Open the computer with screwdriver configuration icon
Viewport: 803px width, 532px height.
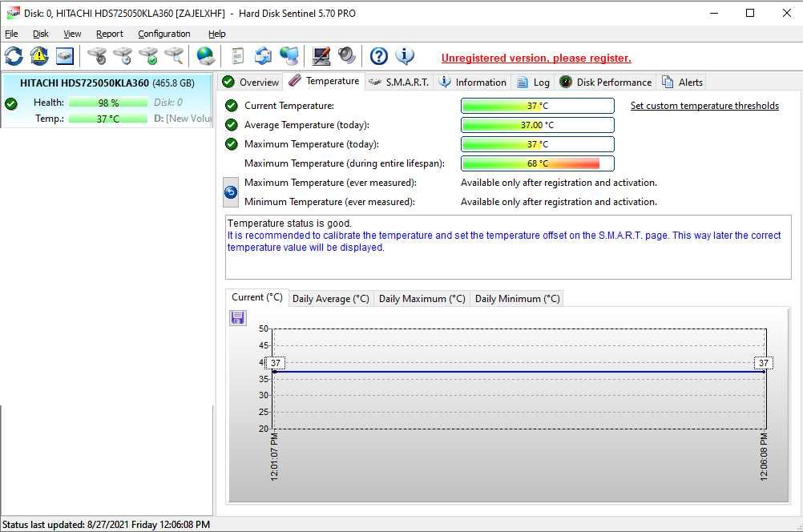coord(321,56)
